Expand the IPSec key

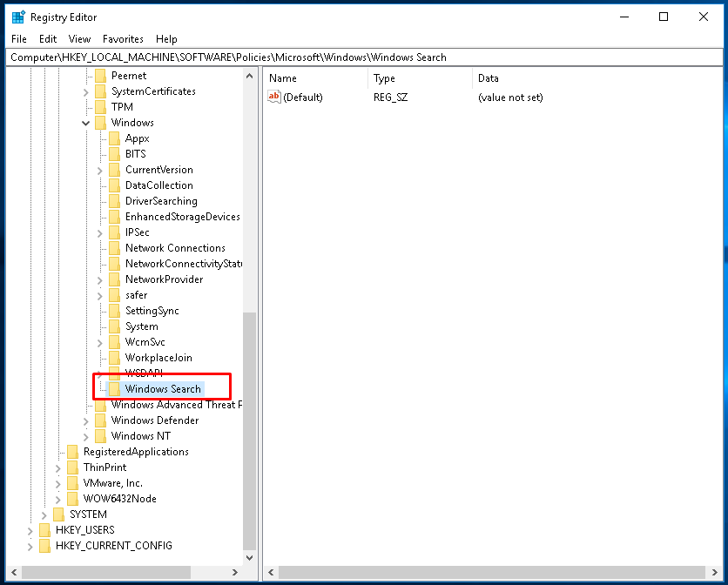point(100,233)
